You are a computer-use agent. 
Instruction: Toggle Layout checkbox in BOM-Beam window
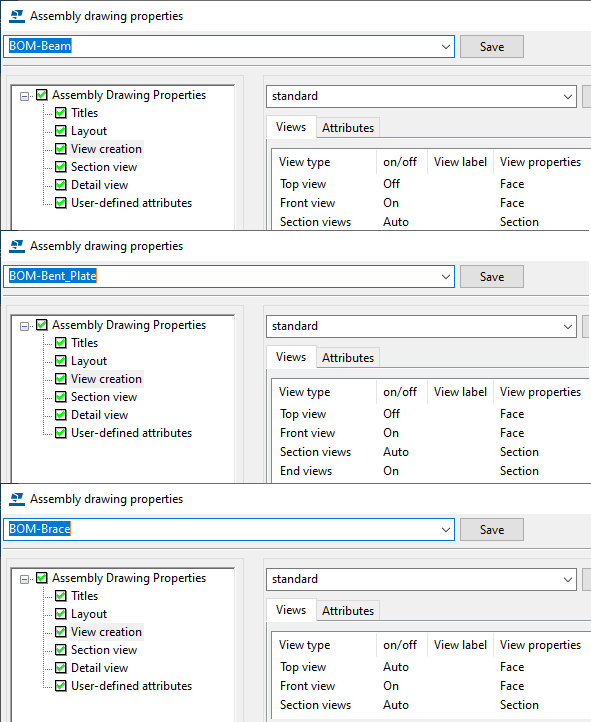pyautogui.click(x=61, y=131)
